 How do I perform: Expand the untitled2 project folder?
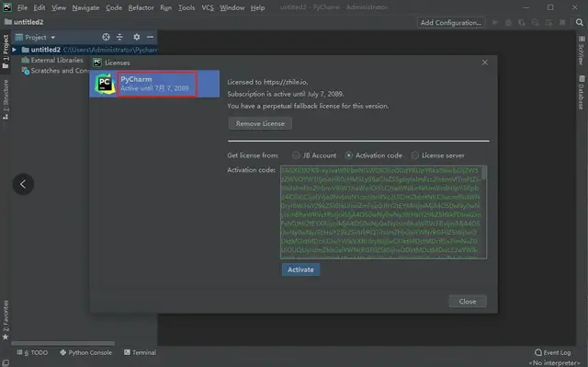15,50
